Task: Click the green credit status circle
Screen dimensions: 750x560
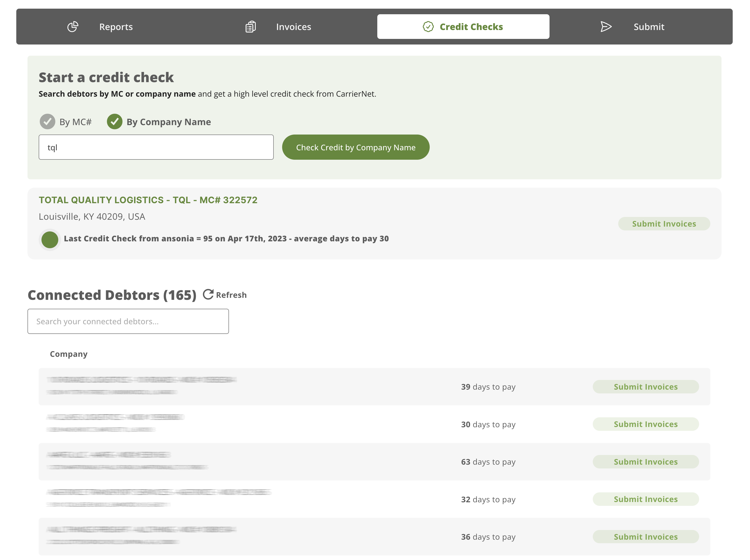Action: click(50, 239)
